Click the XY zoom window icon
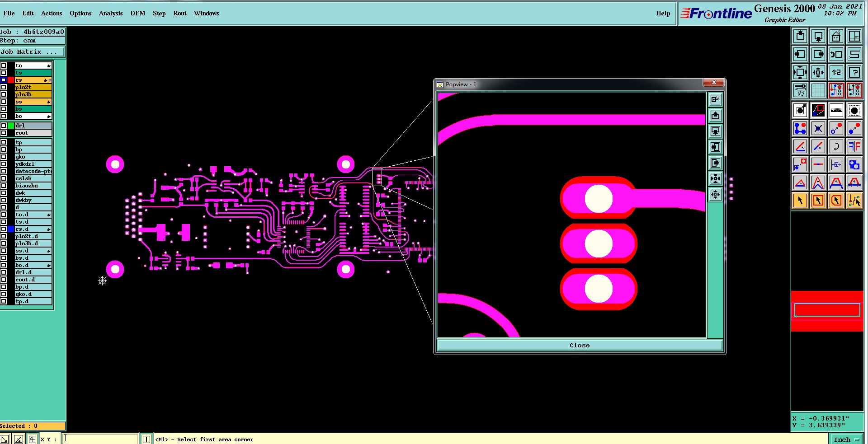This screenshot has width=868, height=444. tap(854, 36)
